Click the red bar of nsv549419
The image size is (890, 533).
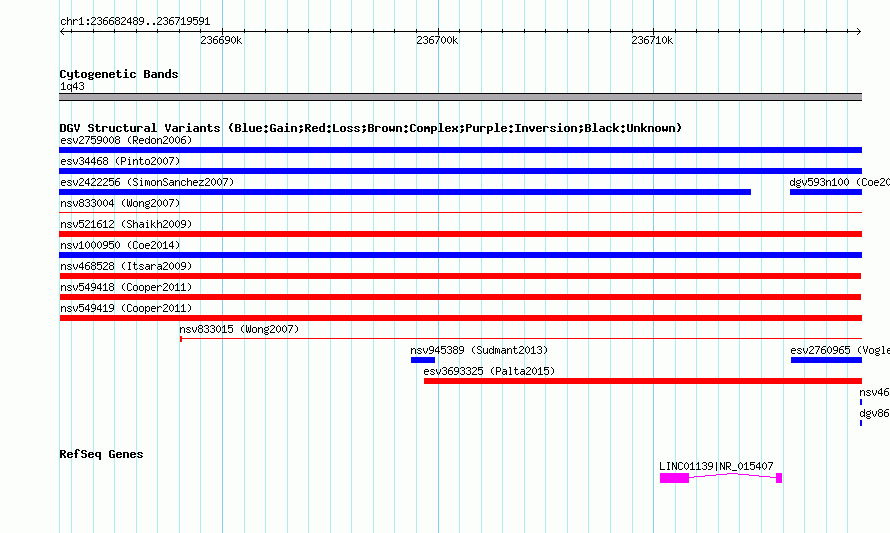point(460,318)
